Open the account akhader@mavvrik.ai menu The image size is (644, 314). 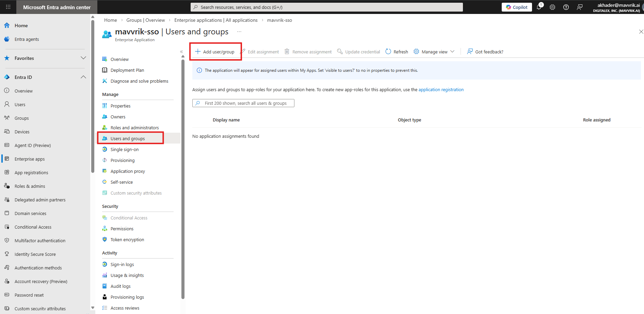[x=616, y=7]
